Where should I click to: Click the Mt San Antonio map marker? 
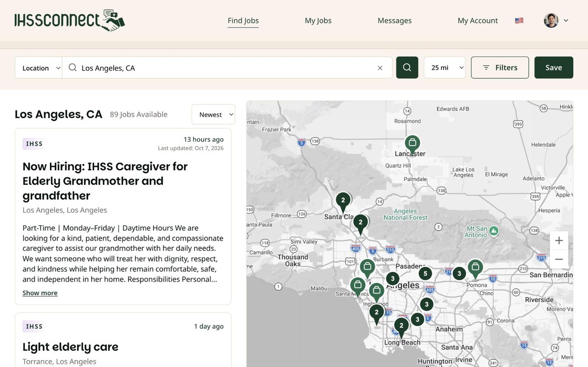494,230
